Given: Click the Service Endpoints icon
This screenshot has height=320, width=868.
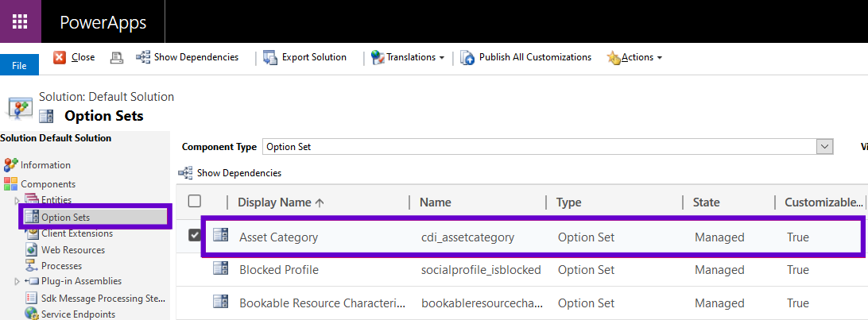Looking at the screenshot, I should 32,314.
